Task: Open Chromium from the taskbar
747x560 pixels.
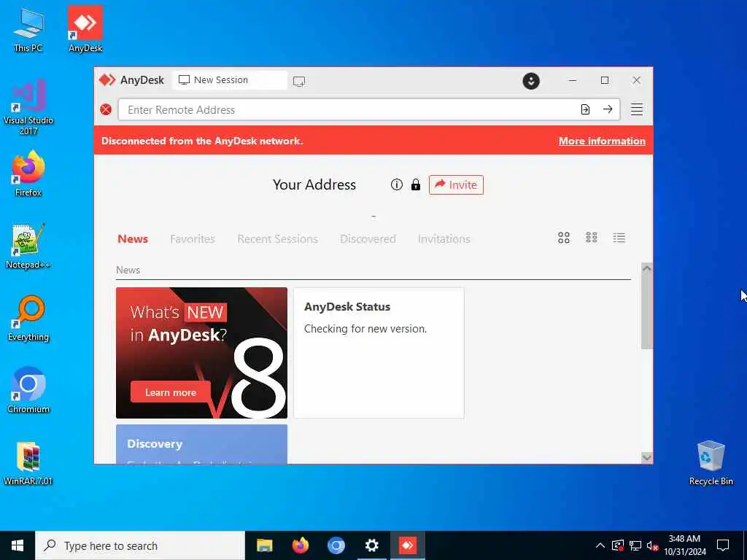Action: [336, 545]
